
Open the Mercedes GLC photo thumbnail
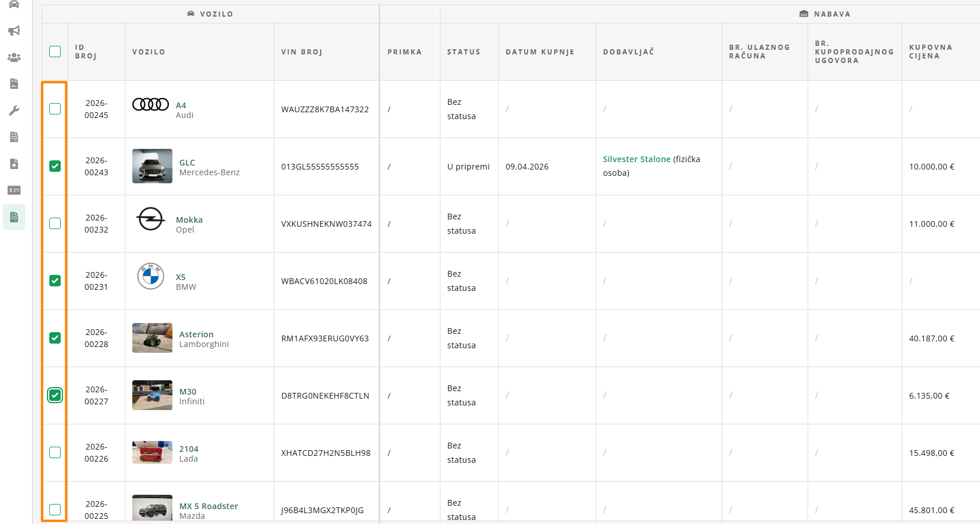152,166
